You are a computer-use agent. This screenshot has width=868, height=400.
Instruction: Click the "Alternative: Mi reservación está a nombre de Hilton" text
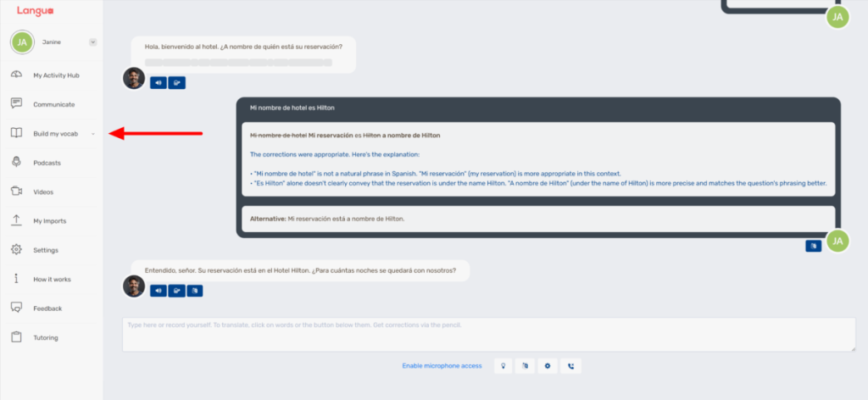click(328, 219)
